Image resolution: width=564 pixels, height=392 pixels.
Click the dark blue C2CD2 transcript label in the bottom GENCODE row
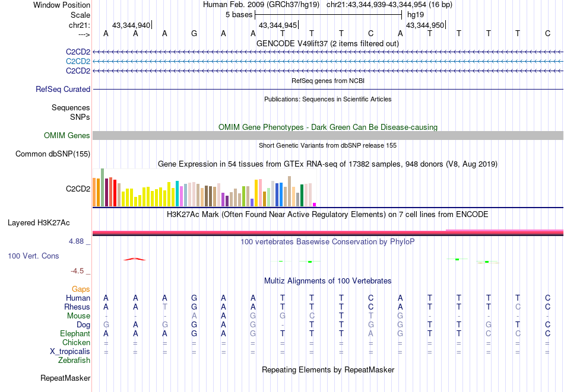78,71
